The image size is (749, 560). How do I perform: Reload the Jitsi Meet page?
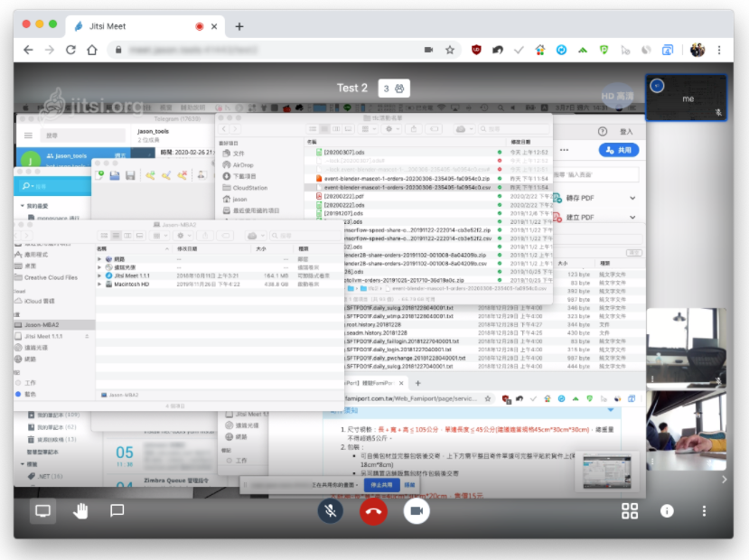point(70,50)
